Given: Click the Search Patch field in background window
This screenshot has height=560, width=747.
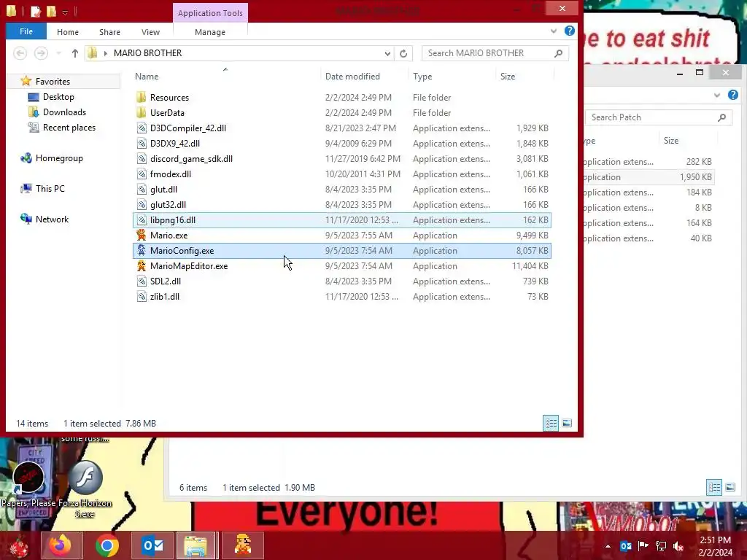Looking at the screenshot, I should click(659, 117).
